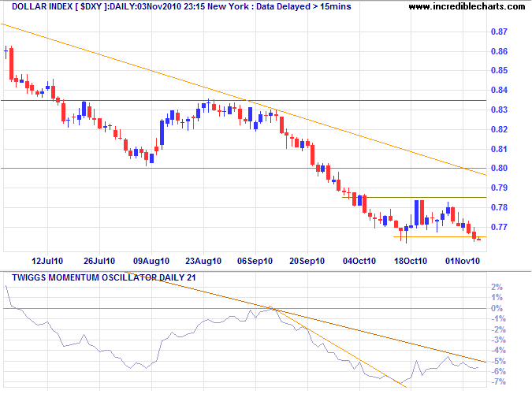This screenshot has height=394, width=532.
Task: Click the -7% oscillator axis value
Action: [498, 382]
